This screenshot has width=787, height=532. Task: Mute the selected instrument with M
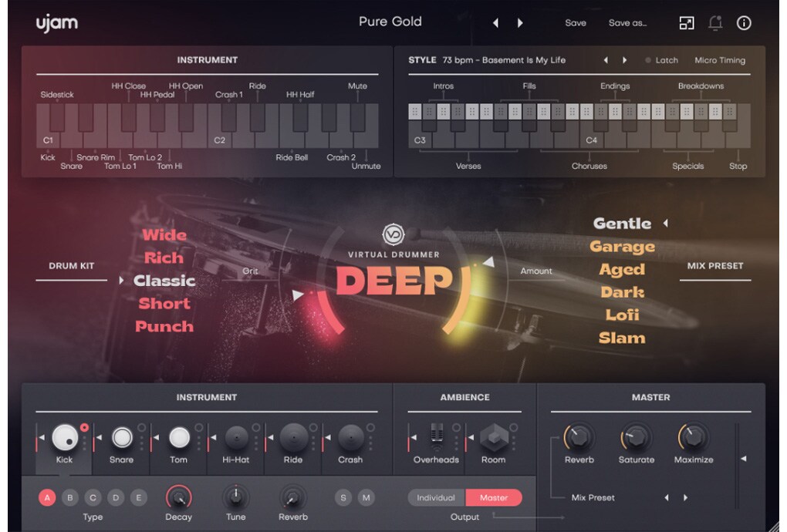(366, 498)
